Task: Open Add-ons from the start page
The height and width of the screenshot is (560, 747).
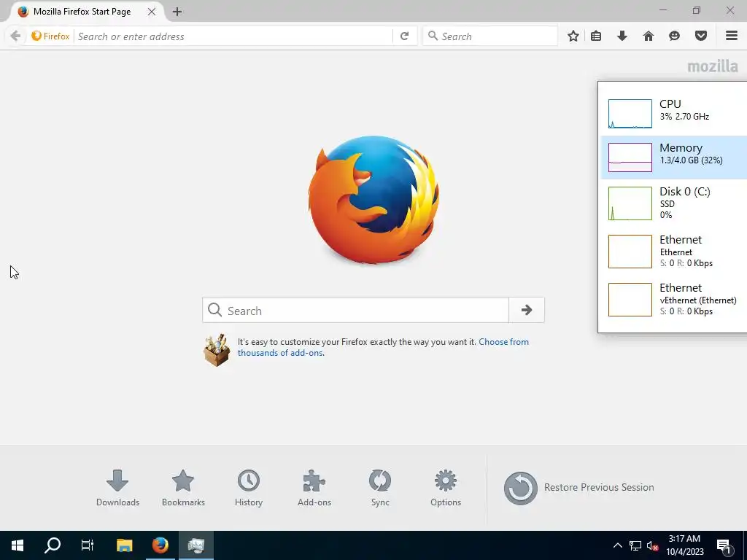Action: [x=314, y=488]
